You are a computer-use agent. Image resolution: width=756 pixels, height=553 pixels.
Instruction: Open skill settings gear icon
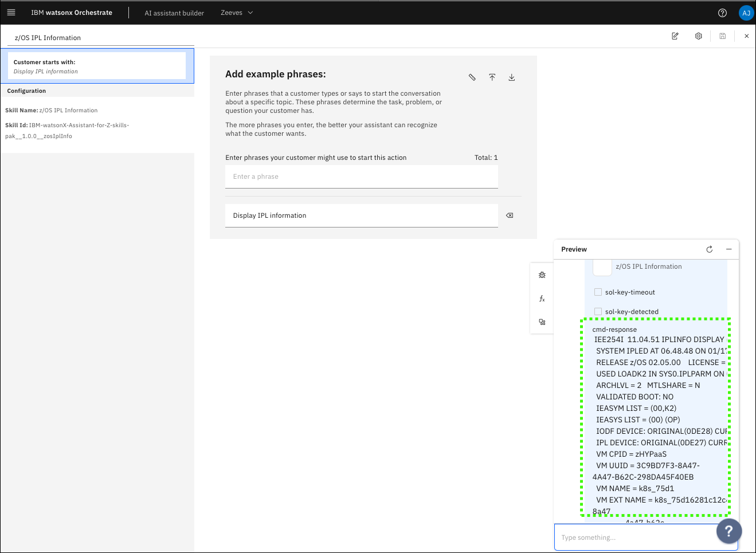(698, 36)
